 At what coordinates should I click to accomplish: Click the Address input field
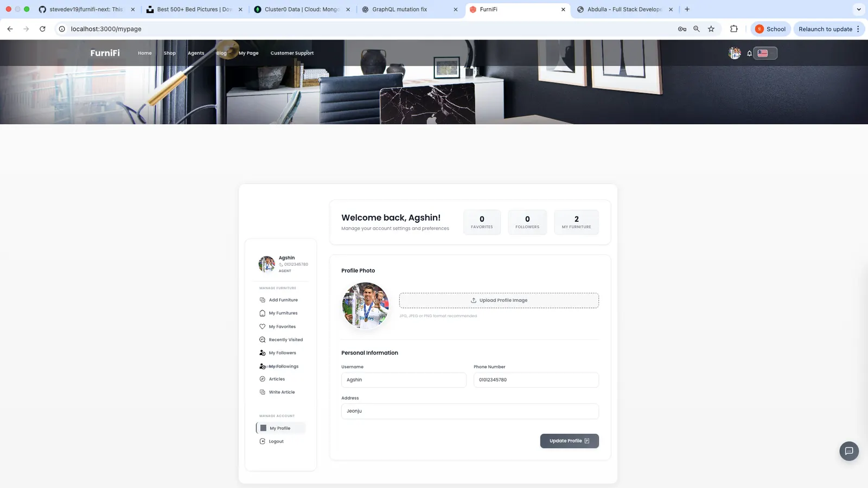click(x=470, y=411)
